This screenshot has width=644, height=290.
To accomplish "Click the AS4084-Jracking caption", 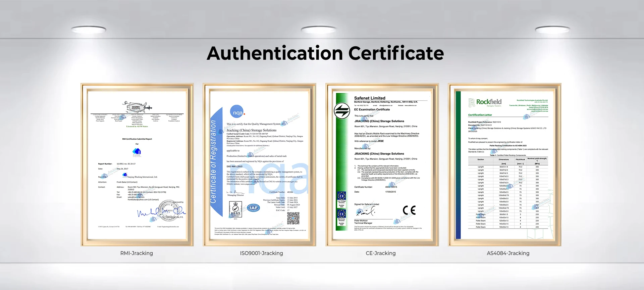I will click(508, 253).
